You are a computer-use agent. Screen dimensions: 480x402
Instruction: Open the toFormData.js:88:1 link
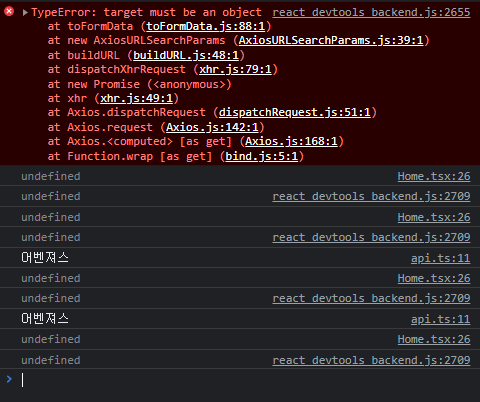(206, 26)
